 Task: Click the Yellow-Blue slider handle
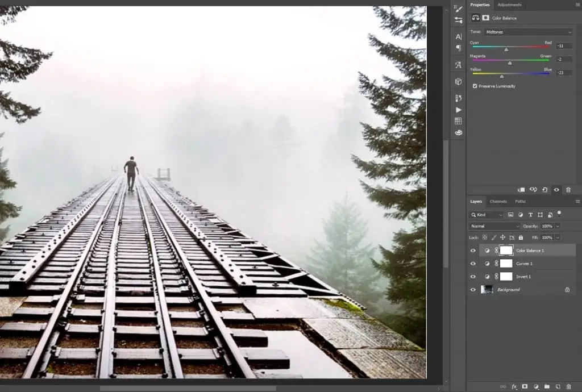tap(502, 76)
